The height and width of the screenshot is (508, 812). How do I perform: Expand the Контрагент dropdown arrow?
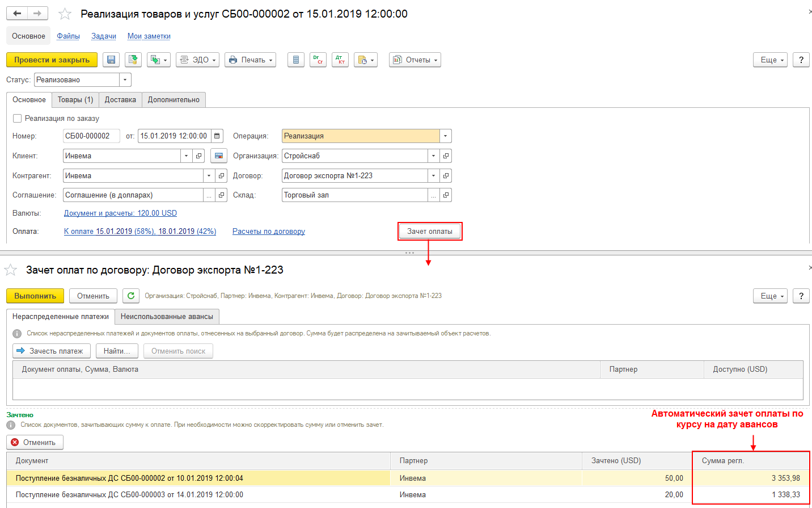pyautogui.click(x=209, y=175)
